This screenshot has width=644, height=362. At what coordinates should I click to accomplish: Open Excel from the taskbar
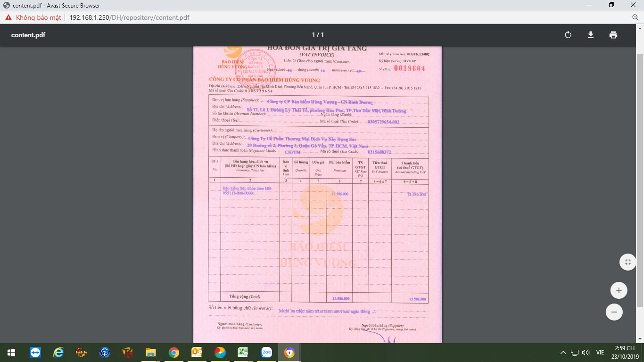tap(243, 353)
